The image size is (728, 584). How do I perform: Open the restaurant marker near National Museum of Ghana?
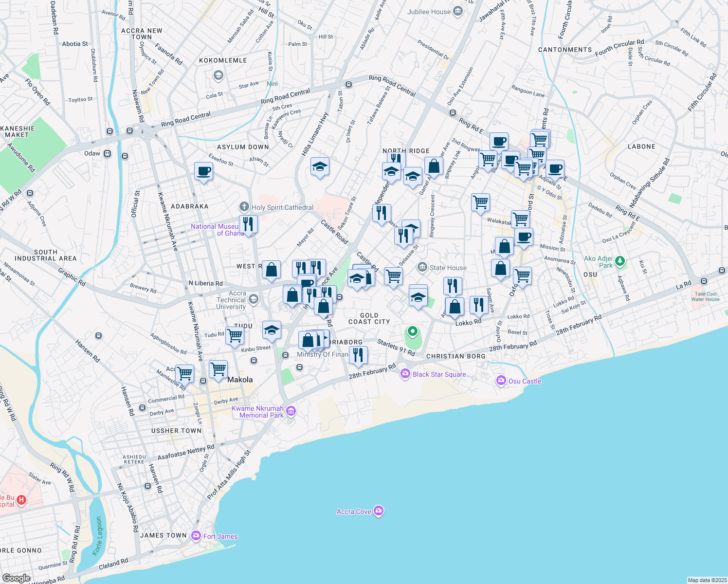tap(249, 224)
